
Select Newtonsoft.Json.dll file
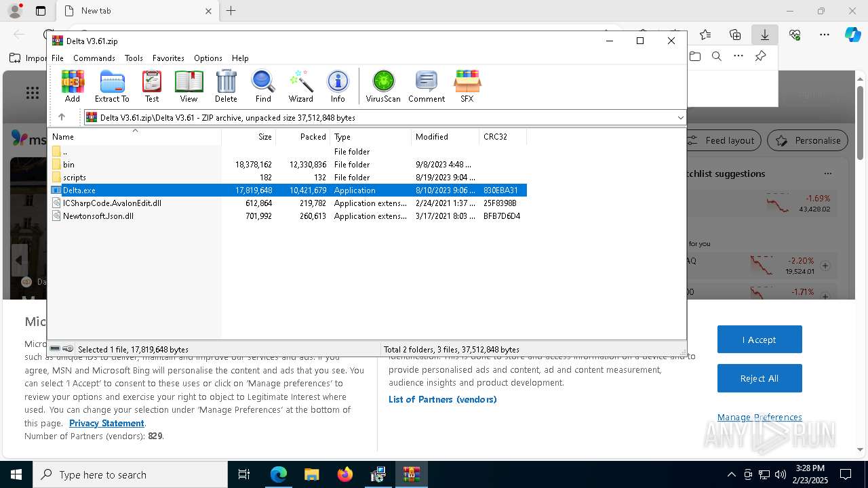click(287, 216)
